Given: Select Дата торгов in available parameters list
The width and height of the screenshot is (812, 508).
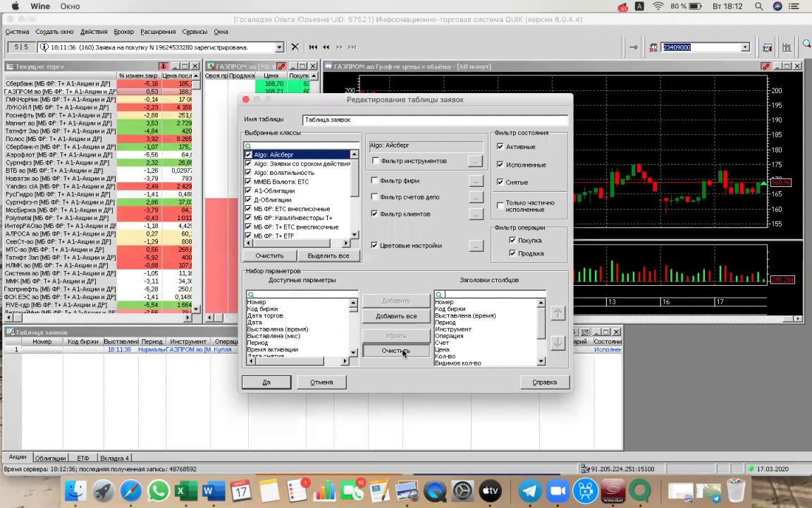Looking at the screenshot, I should click(265, 315).
